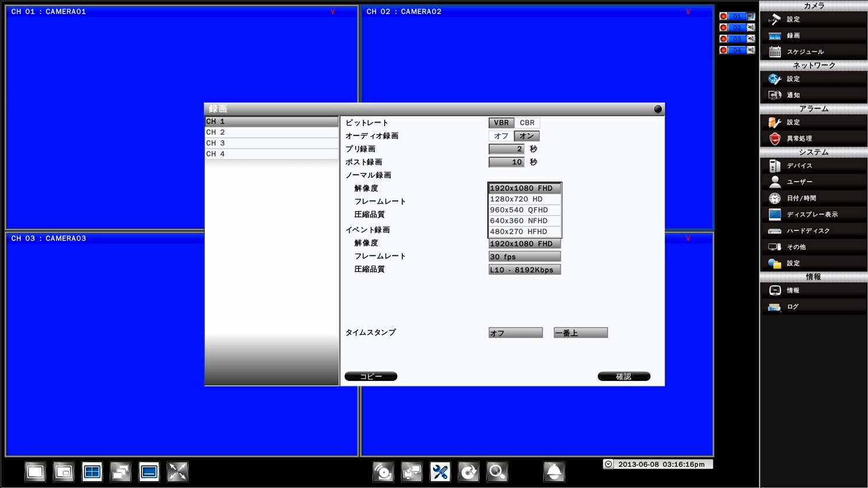Open backup with the disc icon

point(469,472)
